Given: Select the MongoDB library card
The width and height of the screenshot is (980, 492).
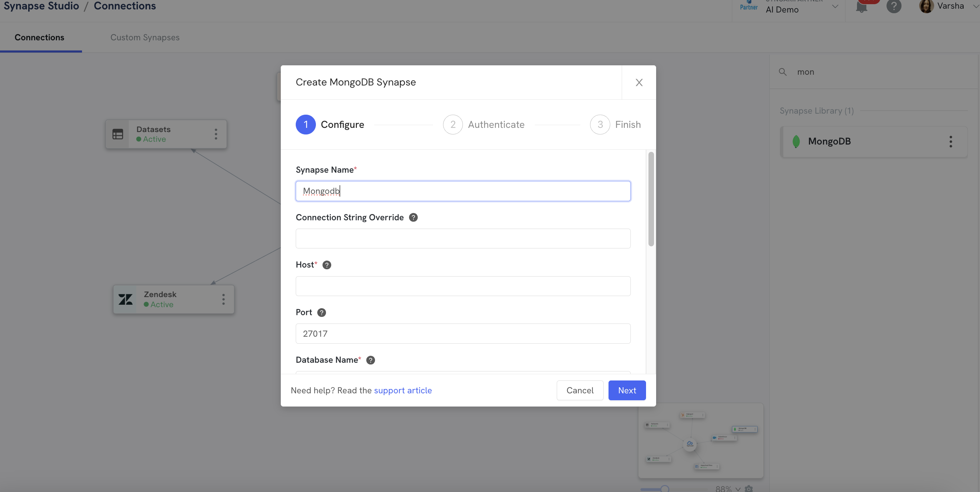Looking at the screenshot, I should pos(873,141).
